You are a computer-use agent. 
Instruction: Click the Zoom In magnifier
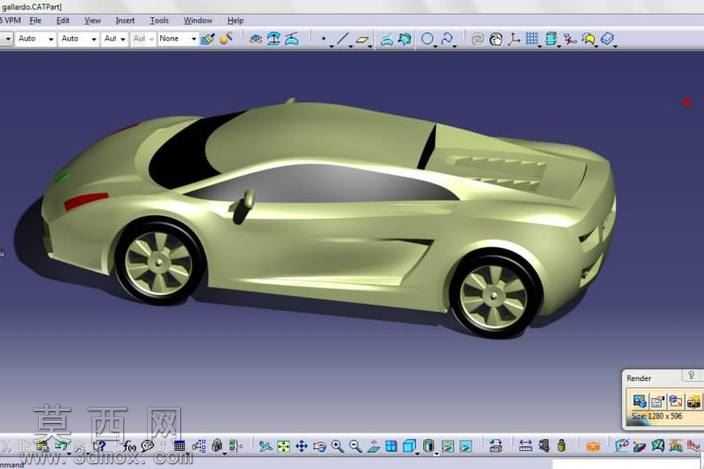tap(337, 446)
